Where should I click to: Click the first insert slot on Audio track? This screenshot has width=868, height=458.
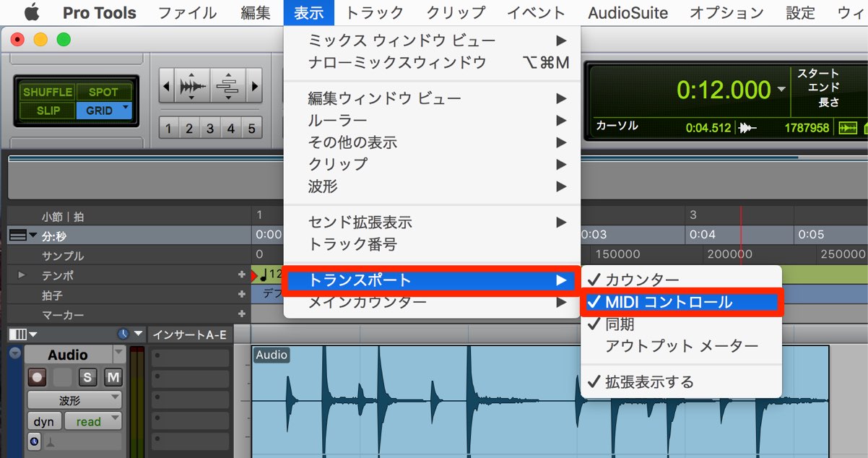[190, 357]
